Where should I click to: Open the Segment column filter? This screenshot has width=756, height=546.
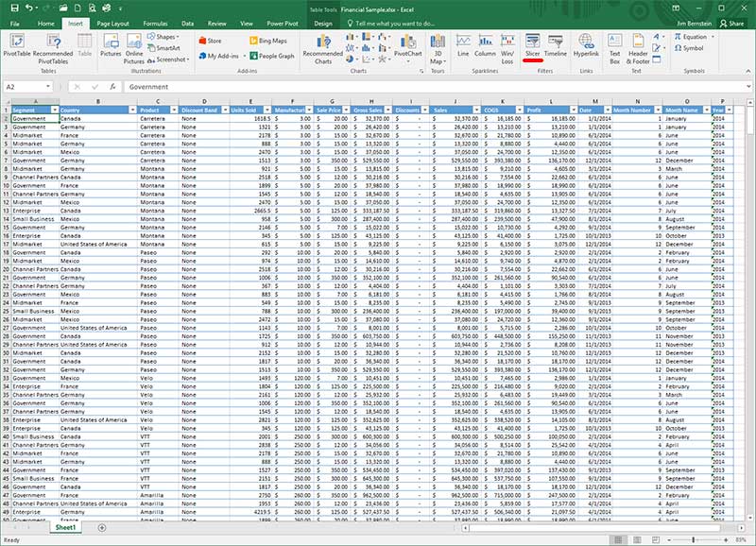(53, 109)
